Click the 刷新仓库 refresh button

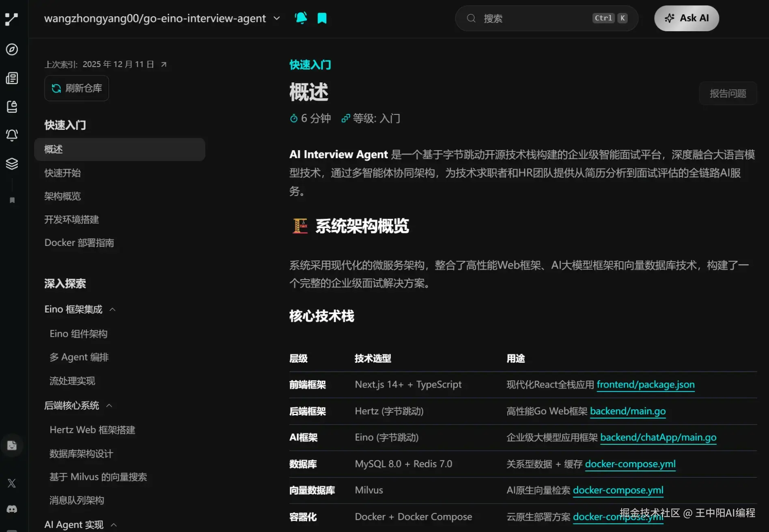pyautogui.click(x=77, y=88)
